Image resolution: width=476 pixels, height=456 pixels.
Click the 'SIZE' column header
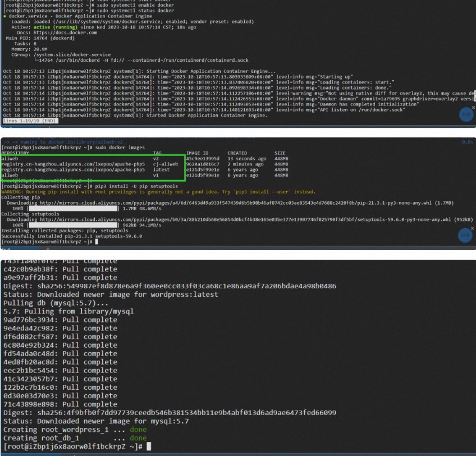[280, 153]
